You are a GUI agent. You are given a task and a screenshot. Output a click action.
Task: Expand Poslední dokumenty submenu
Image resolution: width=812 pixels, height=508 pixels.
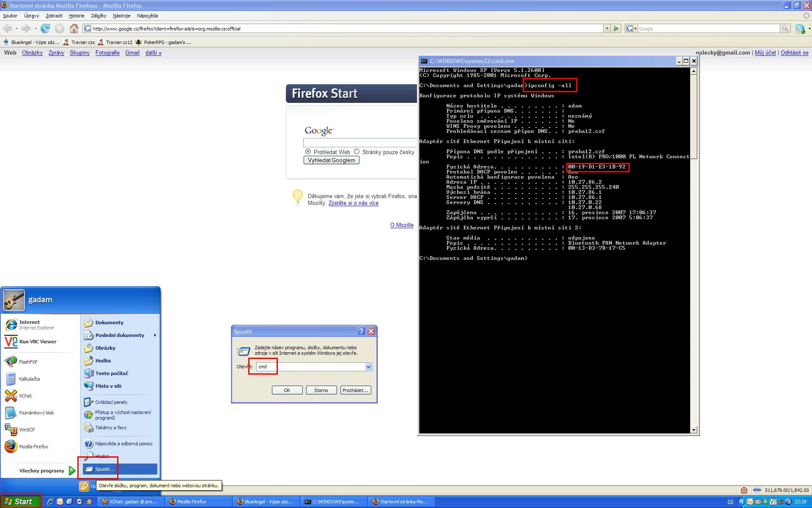(x=120, y=335)
